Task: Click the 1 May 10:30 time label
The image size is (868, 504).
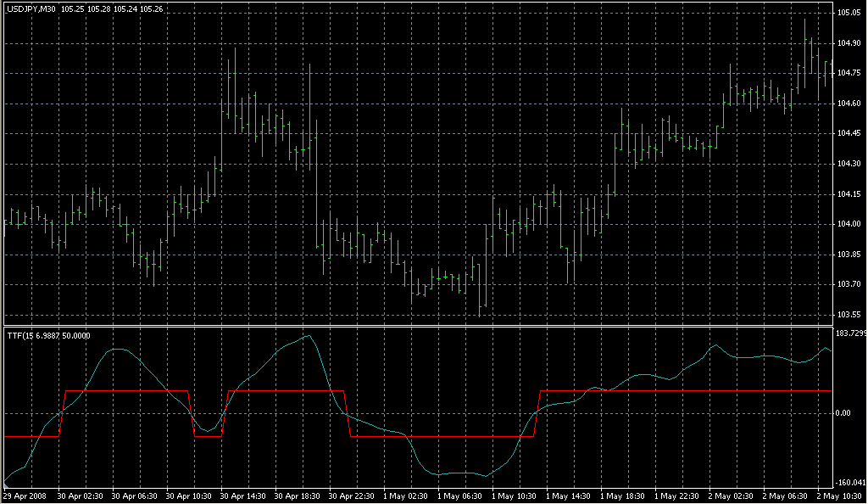Action: pyautogui.click(x=514, y=496)
